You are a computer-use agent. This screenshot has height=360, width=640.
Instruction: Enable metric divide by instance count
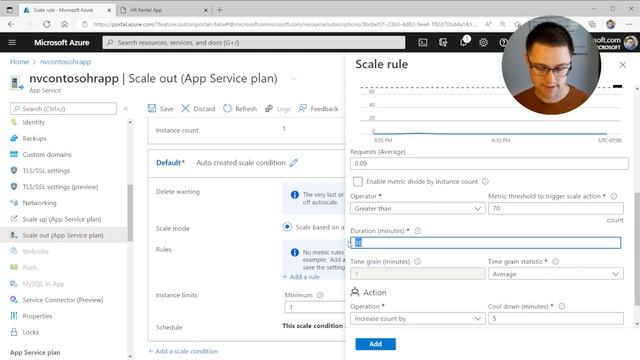(x=358, y=181)
